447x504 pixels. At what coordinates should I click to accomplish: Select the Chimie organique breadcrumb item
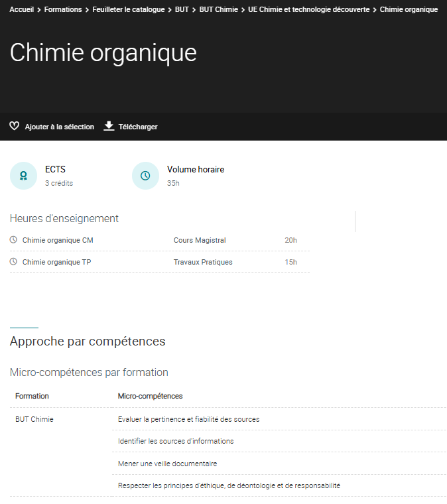click(409, 10)
